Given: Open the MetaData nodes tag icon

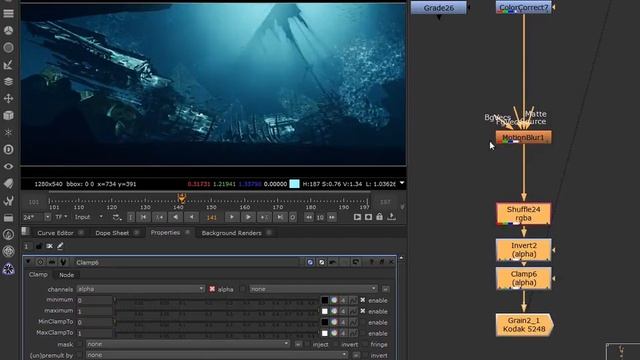Looking at the screenshot, I should (x=8, y=183).
